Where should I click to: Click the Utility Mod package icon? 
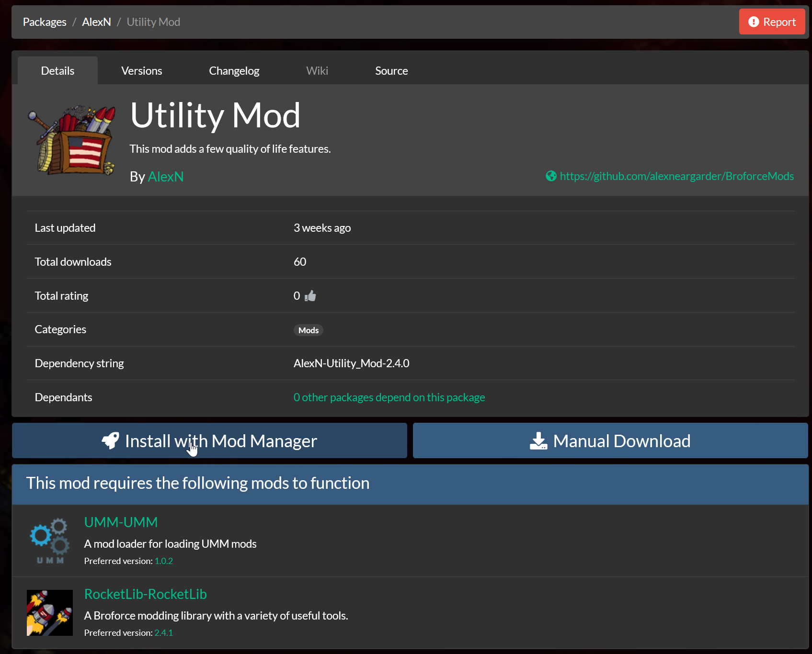point(72,140)
